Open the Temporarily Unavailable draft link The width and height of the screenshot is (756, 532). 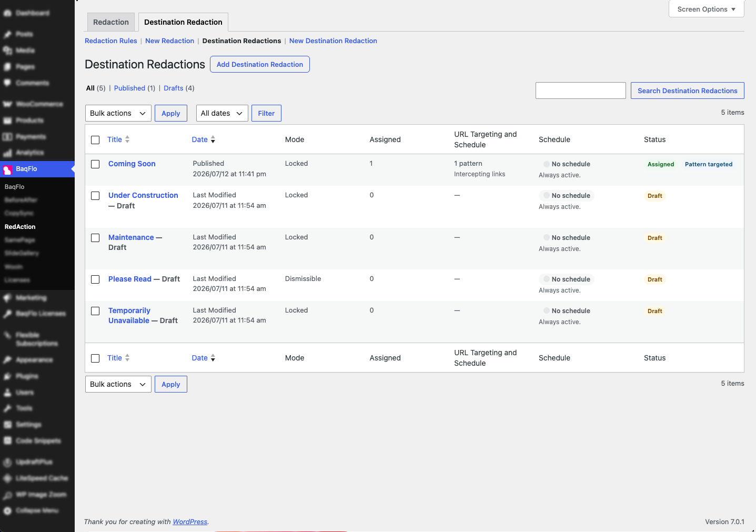129,315
